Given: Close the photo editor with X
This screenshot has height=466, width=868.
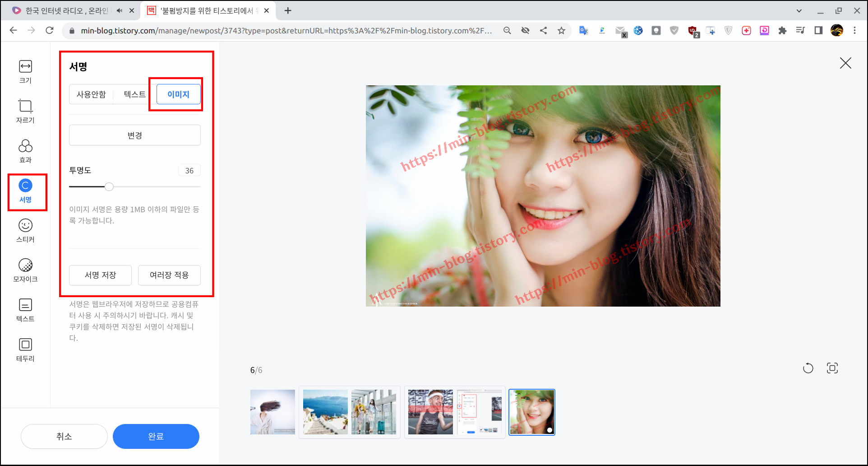Looking at the screenshot, I should (845, 63).
